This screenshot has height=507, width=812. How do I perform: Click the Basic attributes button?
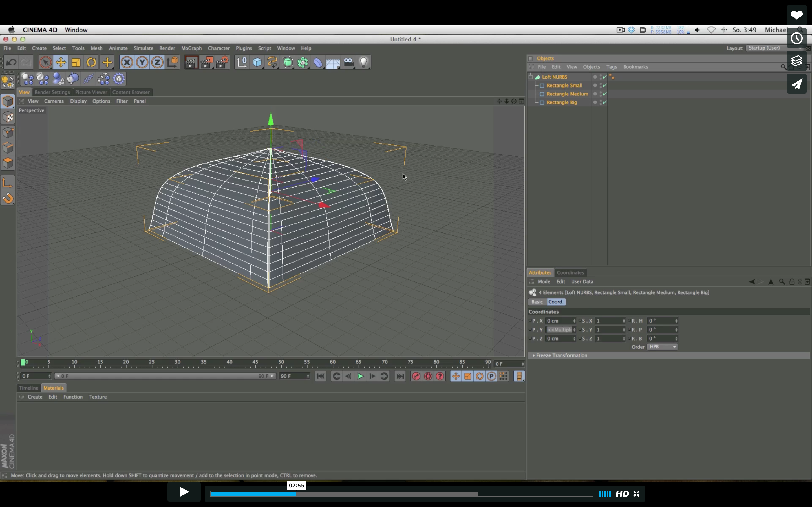coord(537,302)
